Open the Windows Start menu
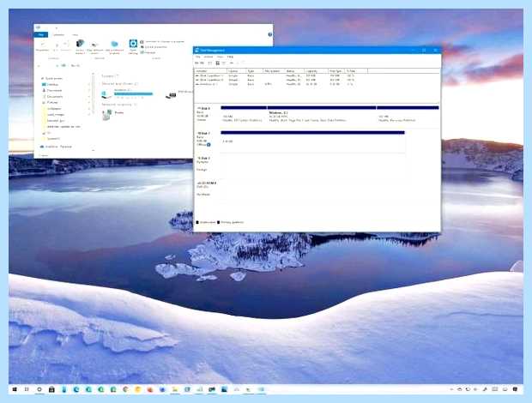Image resolution: width=532 pixels, height=403 pixels. [x=15, y=389]
